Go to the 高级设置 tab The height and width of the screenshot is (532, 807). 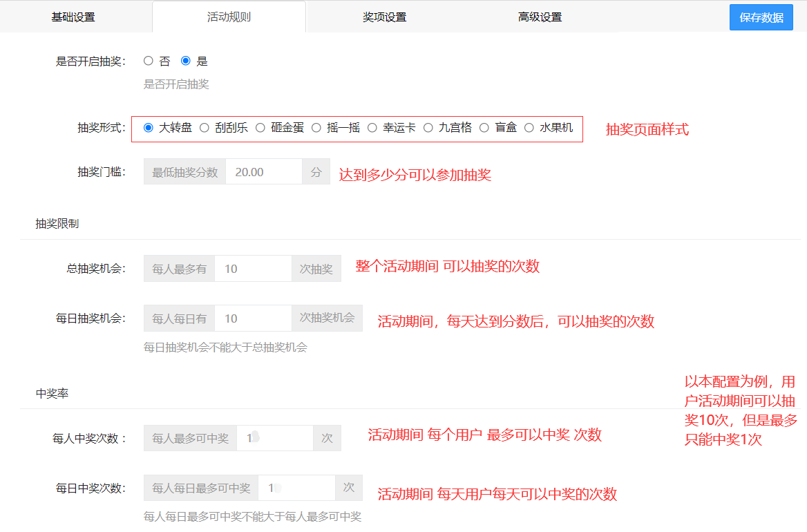click(x=540, y=17)
